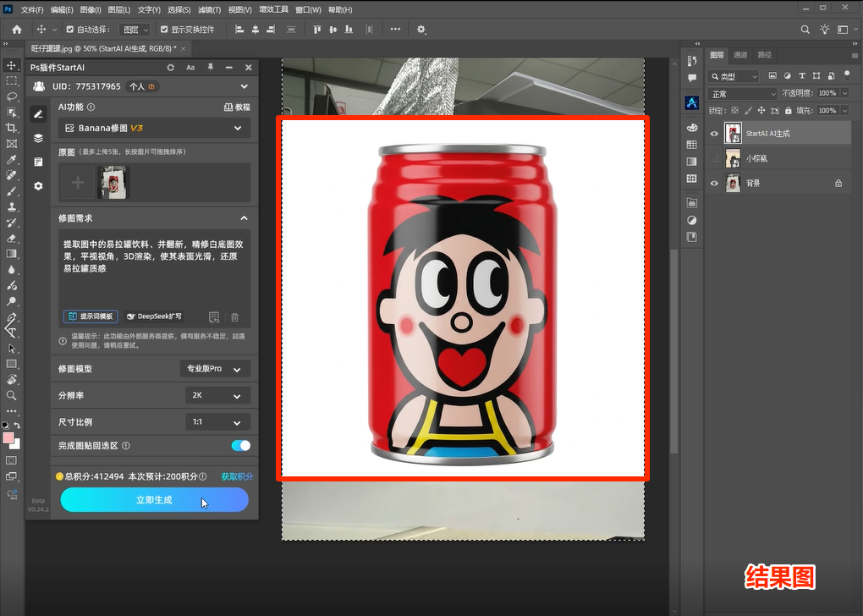Select the Eraser tool

11,239
